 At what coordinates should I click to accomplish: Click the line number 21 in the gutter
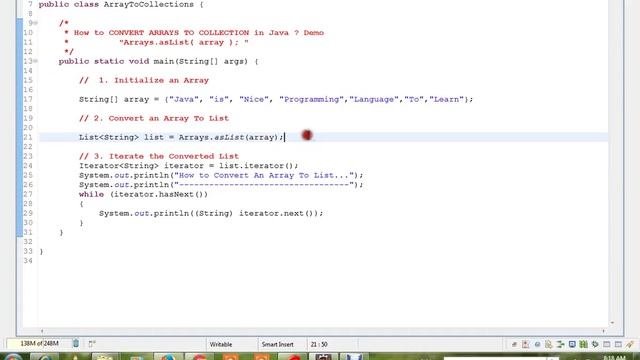point(28,138)
